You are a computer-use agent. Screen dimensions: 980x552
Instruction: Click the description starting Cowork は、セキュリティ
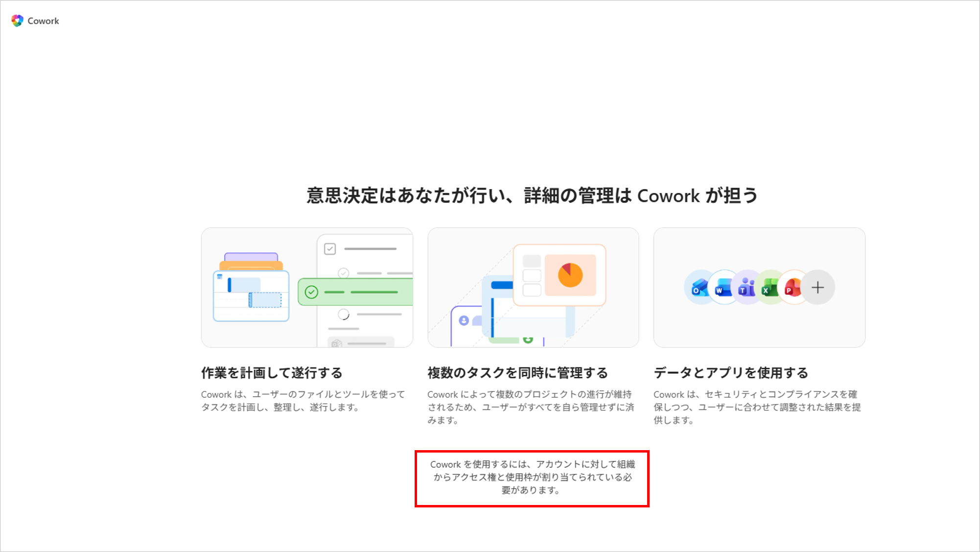point(757,407)
